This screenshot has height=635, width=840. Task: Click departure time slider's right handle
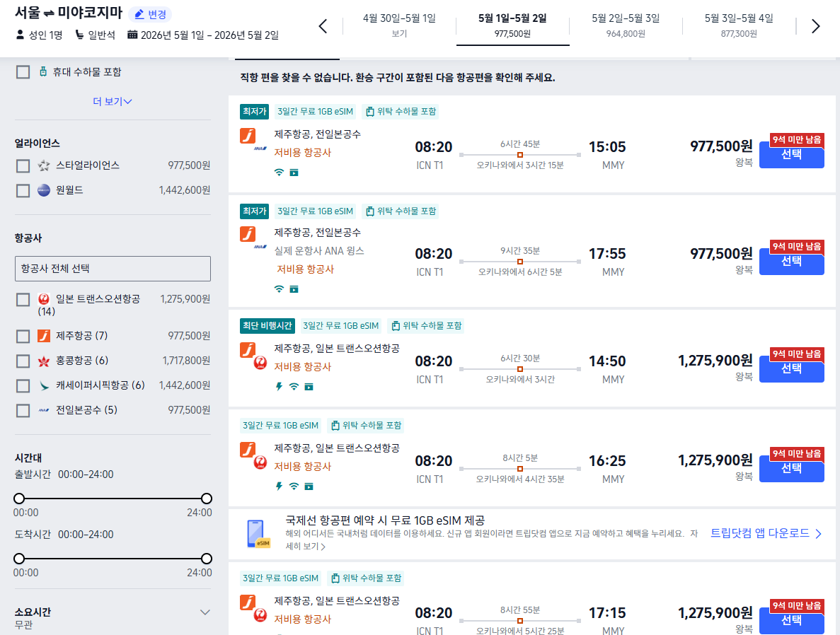click(206, 499)
